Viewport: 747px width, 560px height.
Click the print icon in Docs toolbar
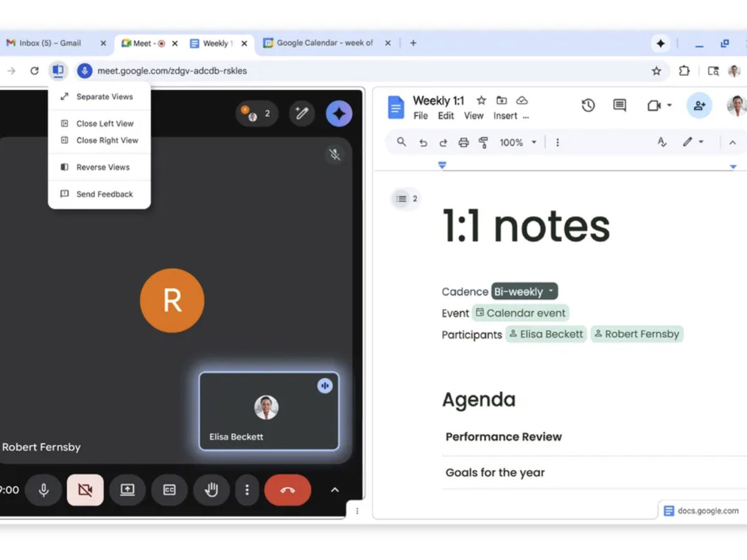click(x=463, y=142)
